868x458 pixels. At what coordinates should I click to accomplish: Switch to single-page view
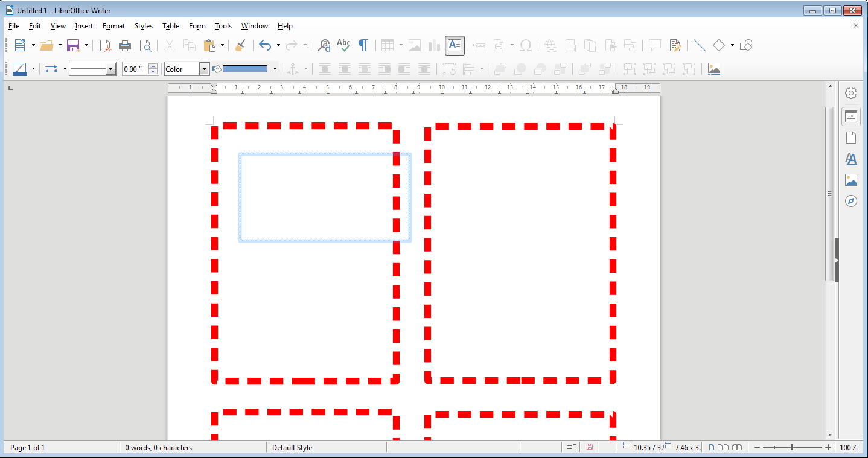712,447
